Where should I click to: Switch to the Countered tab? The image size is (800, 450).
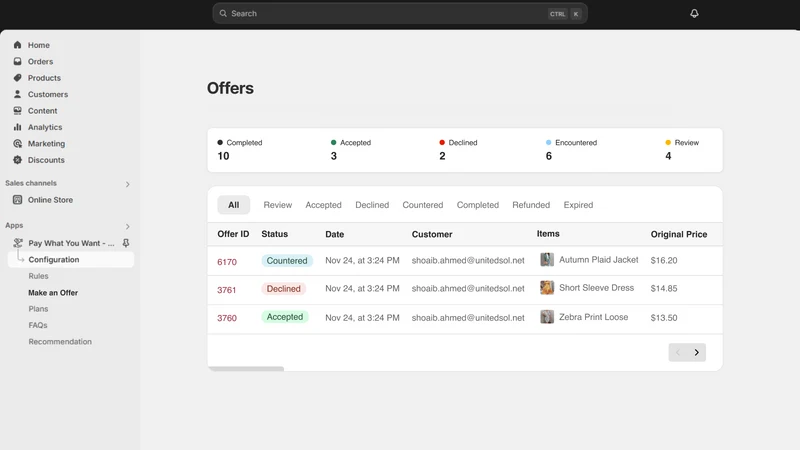(x=422, y=205)
